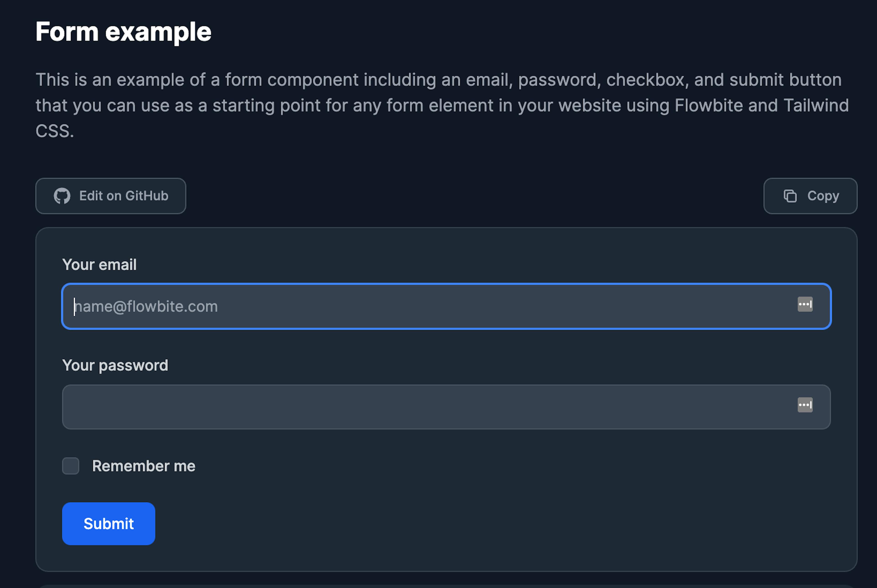Screen dimensions: 877x588
Task: Open password manager icon in password field
Action: click(805, 405)
